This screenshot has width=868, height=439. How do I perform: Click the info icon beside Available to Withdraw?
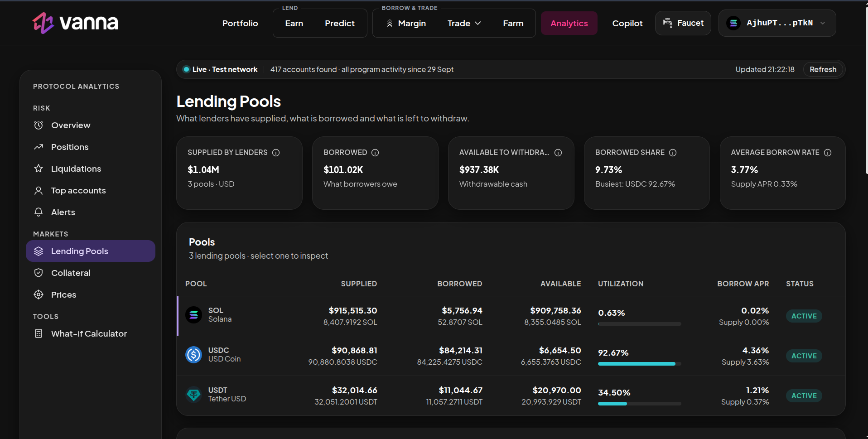pos(558,153)
